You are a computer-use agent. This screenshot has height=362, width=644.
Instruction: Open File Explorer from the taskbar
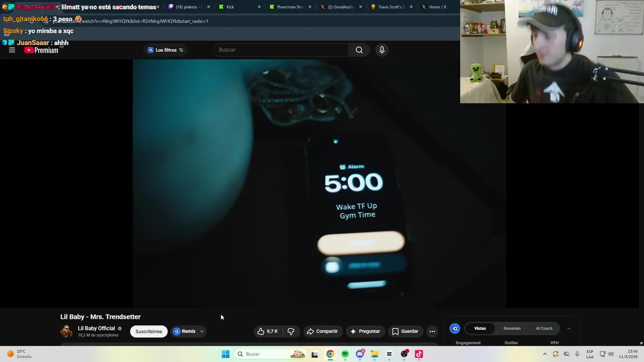[x=374, y=354]
